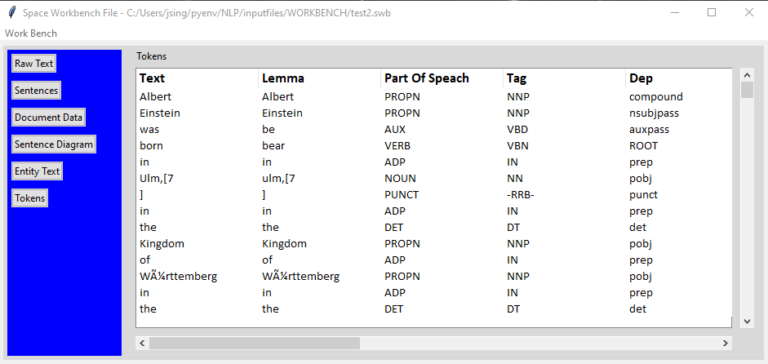Click the PUNCT part of speech cell

402,195
